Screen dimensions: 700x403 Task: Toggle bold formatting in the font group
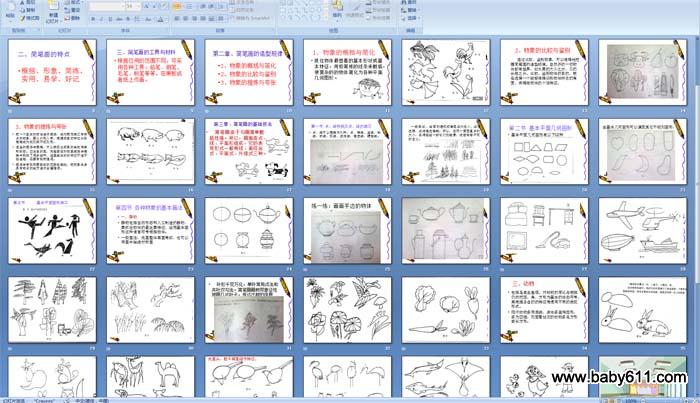[x=92, y=18]
